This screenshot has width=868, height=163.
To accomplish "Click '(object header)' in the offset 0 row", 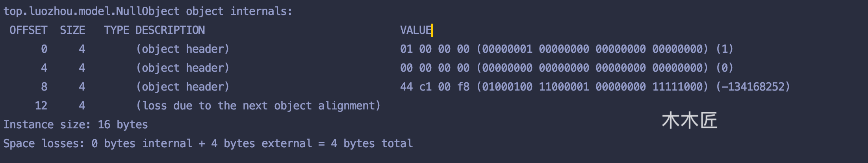I will point(183,49).
